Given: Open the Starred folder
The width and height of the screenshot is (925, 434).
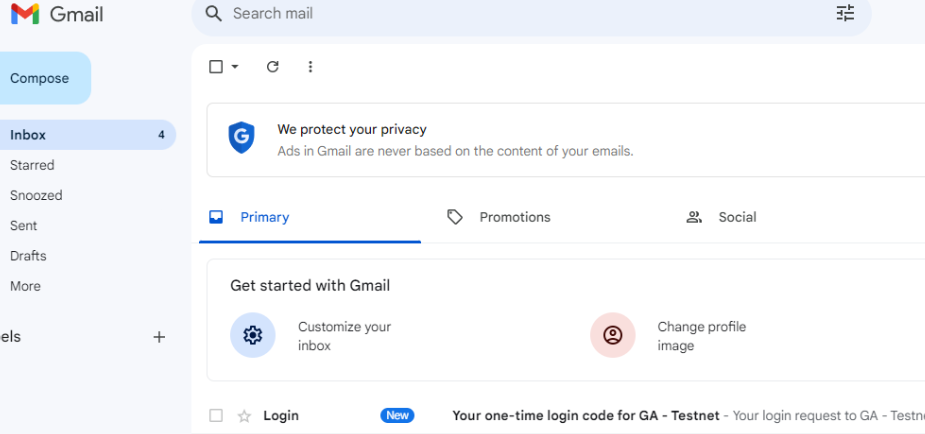Looking at the screenshot, I should pyautogui.click(x=32, y=165).
